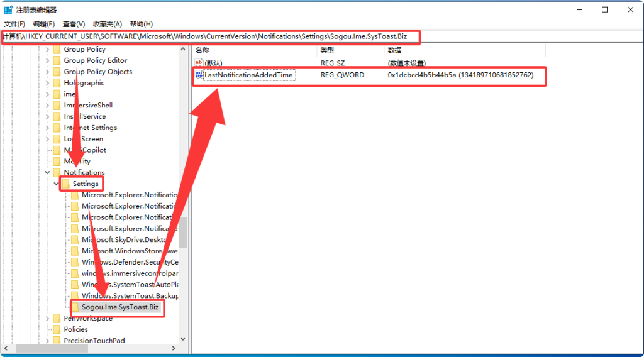
Task: Select the (默认) value row
Action: pyautogui.click(x=310, y=63)
